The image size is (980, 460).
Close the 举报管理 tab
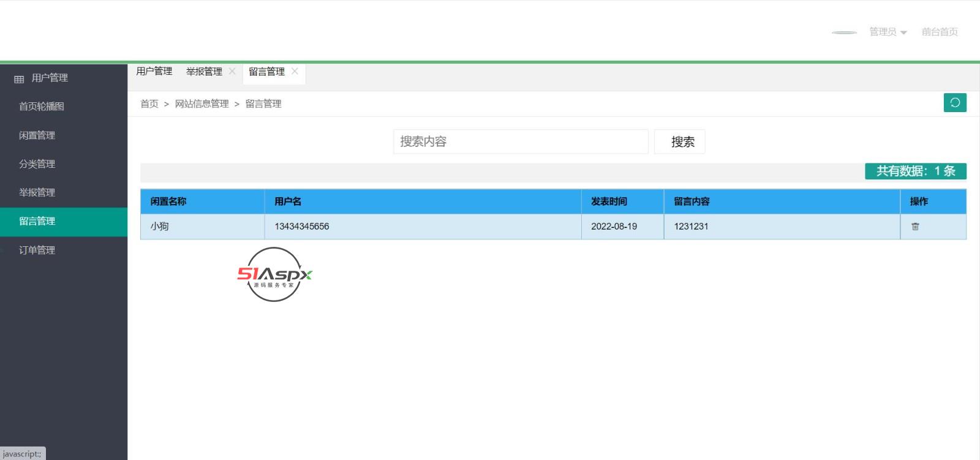coord(232,71)
